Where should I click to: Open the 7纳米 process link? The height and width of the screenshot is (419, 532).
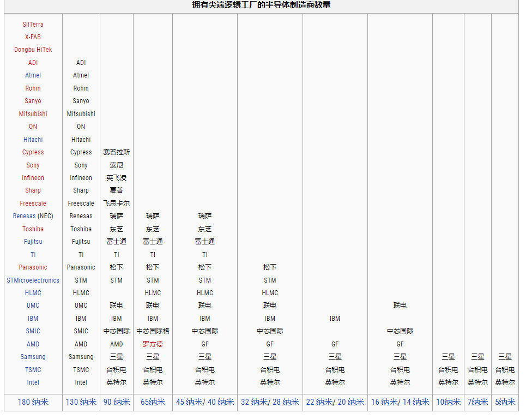click(477, 402)
